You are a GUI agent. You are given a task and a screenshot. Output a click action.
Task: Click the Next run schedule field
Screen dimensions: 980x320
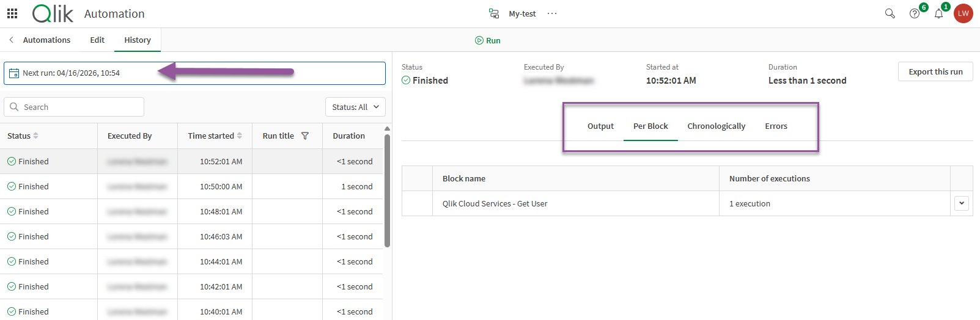[194, 73]
